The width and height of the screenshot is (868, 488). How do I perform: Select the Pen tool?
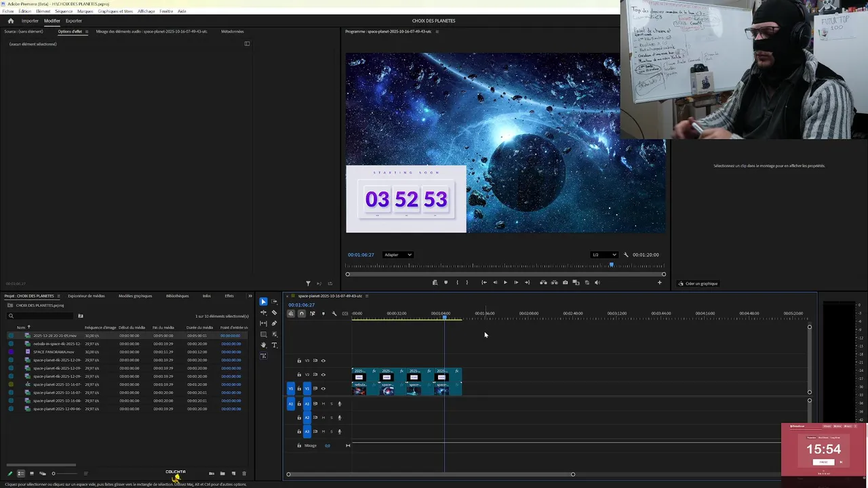tap(274, 323)
